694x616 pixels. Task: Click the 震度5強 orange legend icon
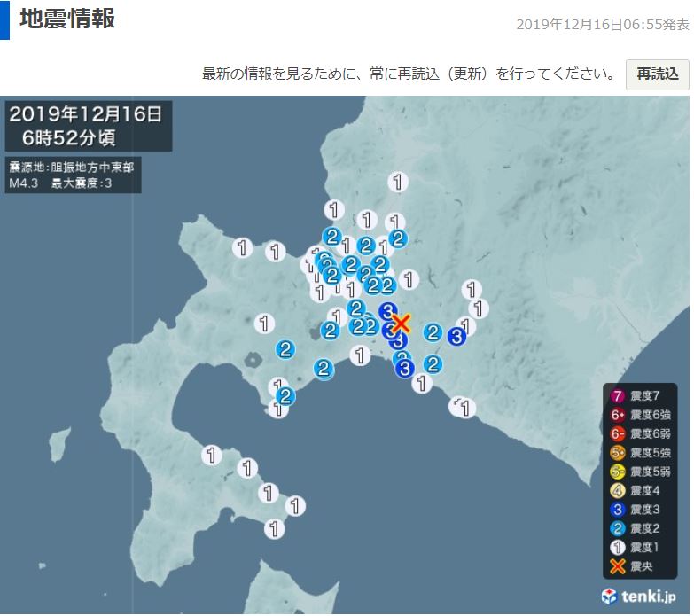pyautogui.click(x=619, y=453)
